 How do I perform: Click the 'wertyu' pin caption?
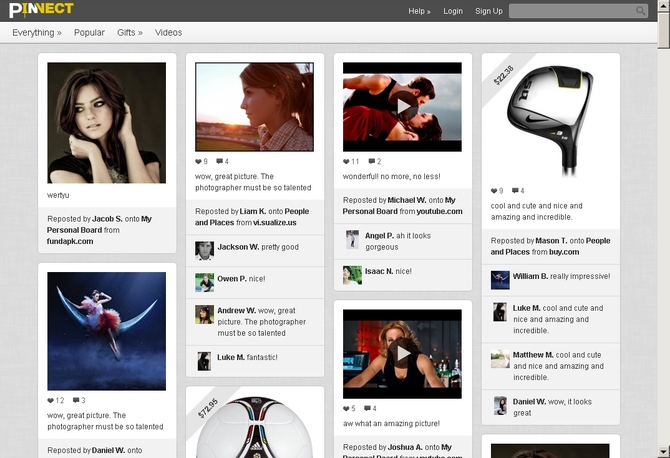(58, 195)
